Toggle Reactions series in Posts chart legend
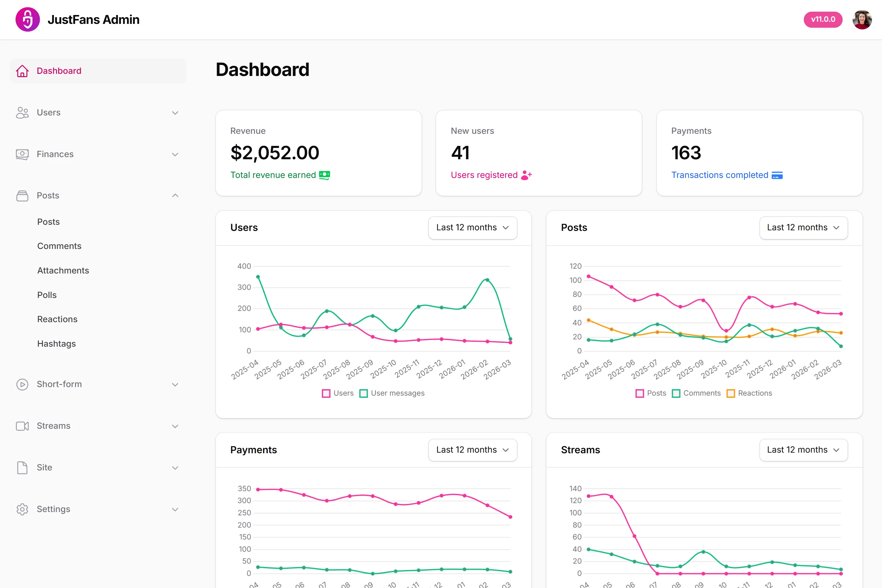882x588 pixels. click(749, 393)
